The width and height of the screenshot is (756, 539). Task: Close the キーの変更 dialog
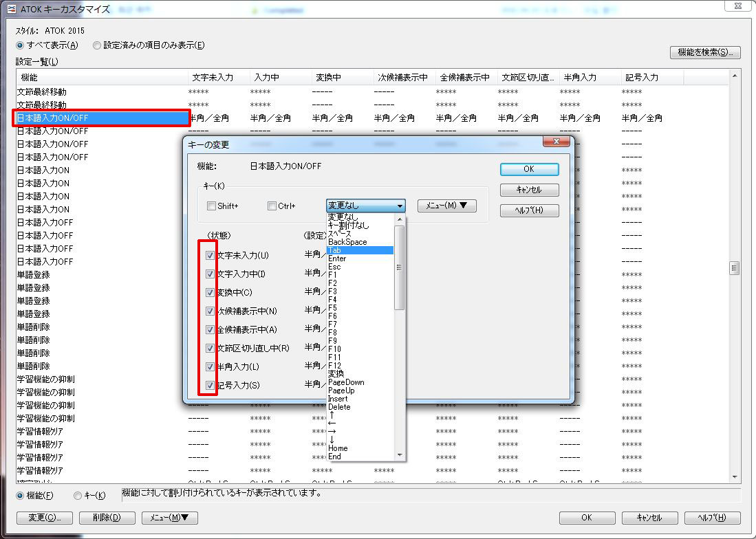556,141
